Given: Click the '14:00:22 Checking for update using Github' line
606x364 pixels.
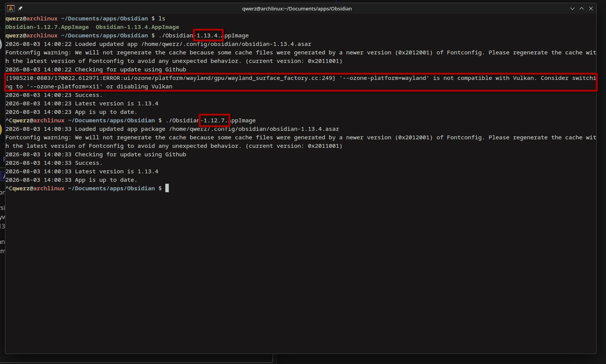Looking at the screenshot, I should pos(96,69).
